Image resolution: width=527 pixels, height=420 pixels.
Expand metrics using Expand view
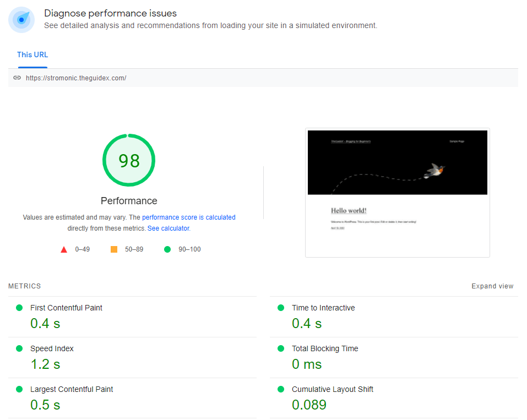[492, 286]
